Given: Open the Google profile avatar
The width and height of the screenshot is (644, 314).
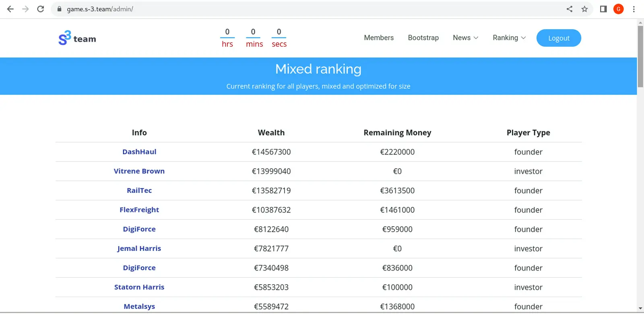Looking at the screenshot, I should (619, 9).
